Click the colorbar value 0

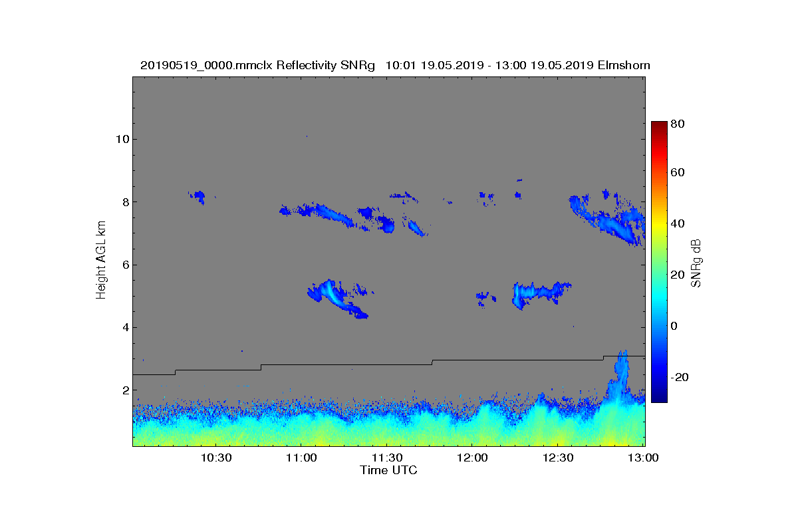coord(674,326)
